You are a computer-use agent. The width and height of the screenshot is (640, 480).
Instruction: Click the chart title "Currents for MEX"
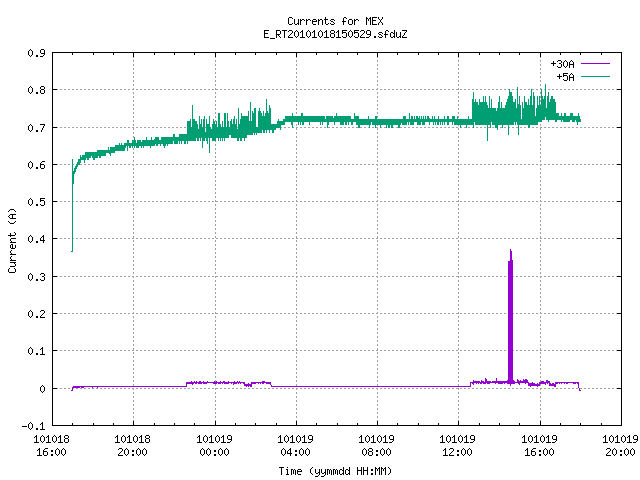[335, 21]
